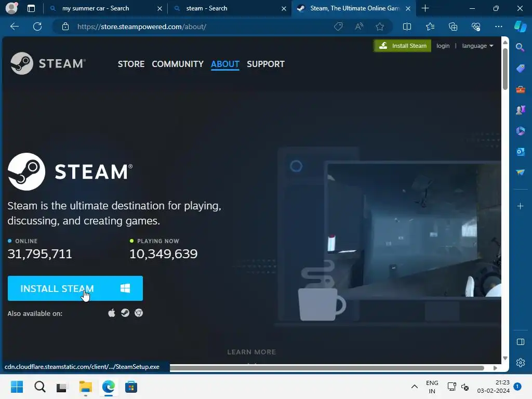
Task: Open split screen icon
Action: click(407, 26)
